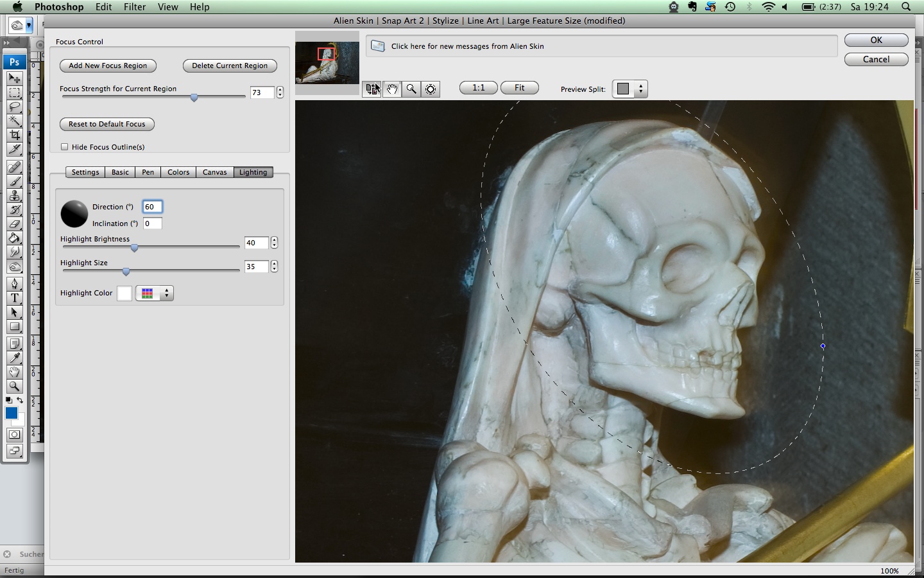Select the dashed-circle focus region tool
The height and width of the screenshot is (578, 924).
point(431,89)
